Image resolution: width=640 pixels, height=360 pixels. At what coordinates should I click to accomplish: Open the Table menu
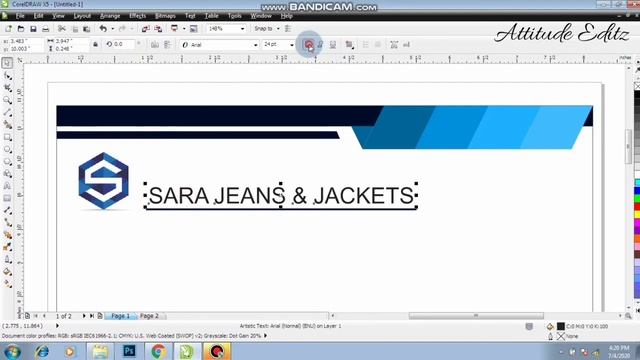211,16
